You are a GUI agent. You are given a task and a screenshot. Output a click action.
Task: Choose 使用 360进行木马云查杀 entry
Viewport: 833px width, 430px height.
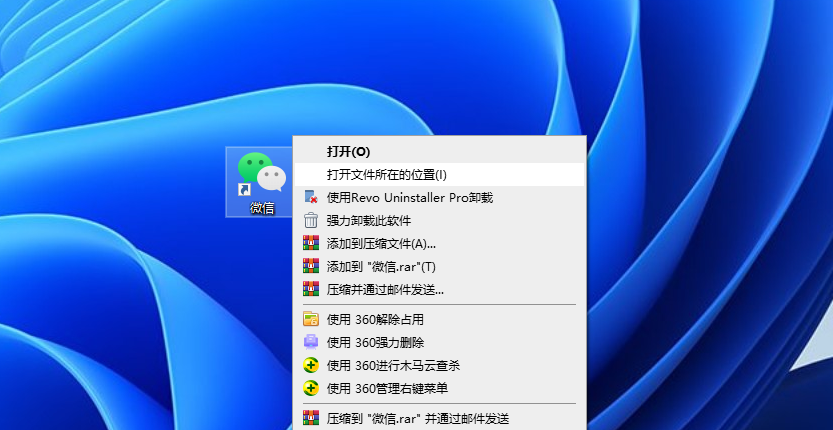439,365
